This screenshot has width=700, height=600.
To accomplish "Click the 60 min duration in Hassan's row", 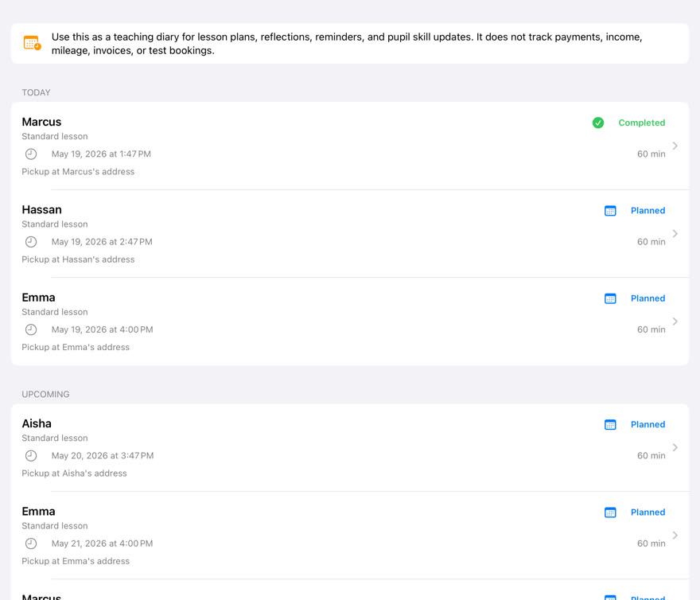I will (x=651, y=242).
